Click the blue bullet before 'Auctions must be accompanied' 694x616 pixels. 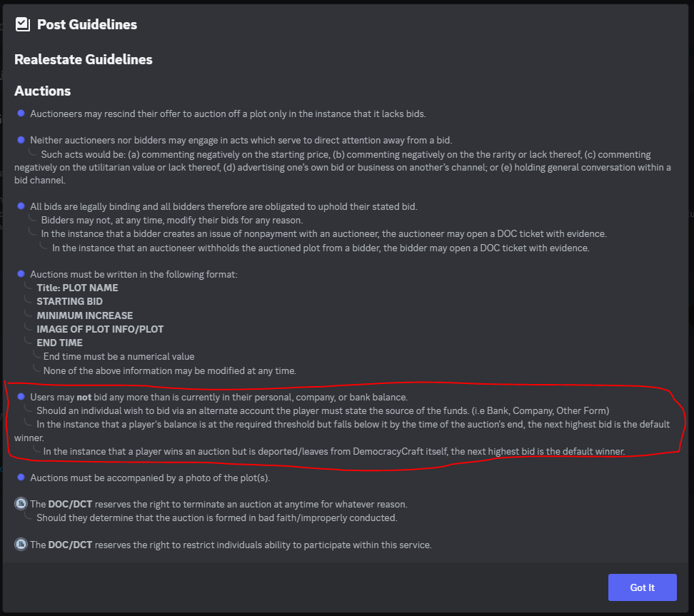[x=21, y=478]
